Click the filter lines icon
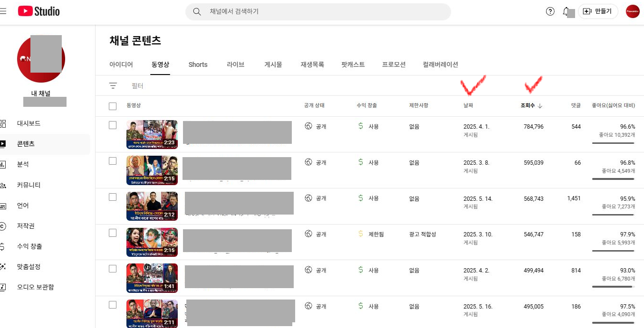This screenshot has width=644, height=328. [113, 86]
